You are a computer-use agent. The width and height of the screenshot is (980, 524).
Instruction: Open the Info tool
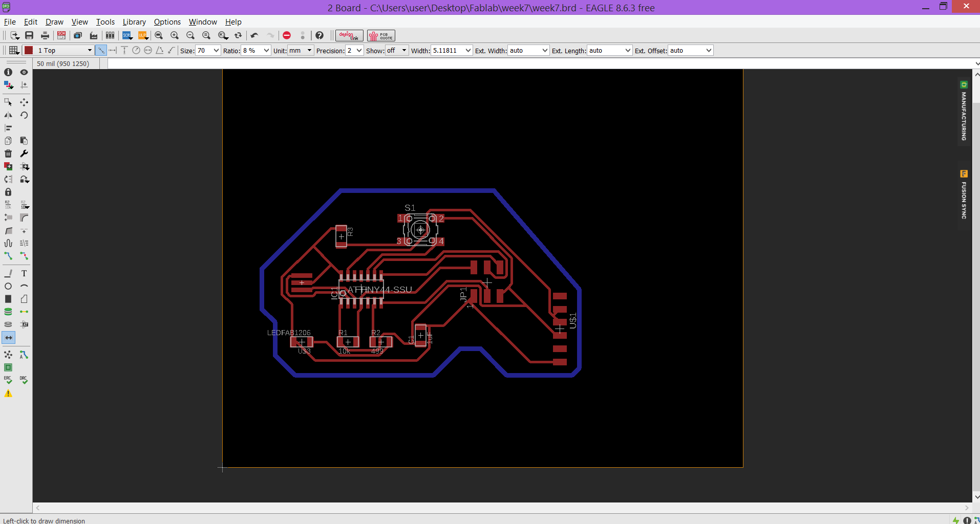(x=8, y=72)
